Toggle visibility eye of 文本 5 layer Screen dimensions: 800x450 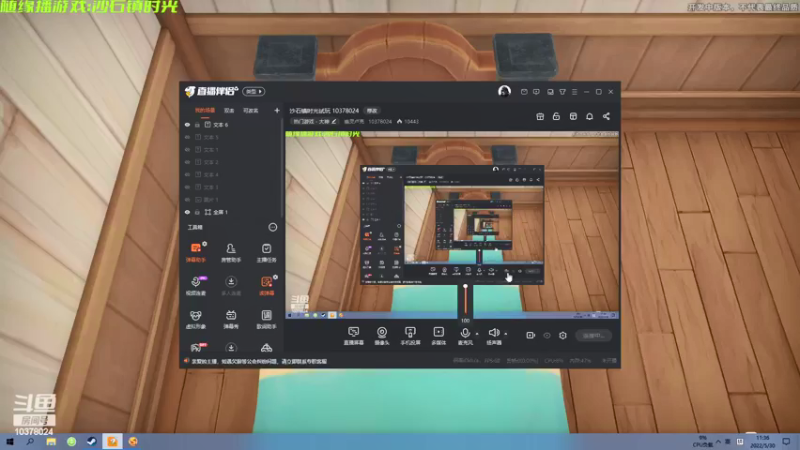tap(187, 137)
